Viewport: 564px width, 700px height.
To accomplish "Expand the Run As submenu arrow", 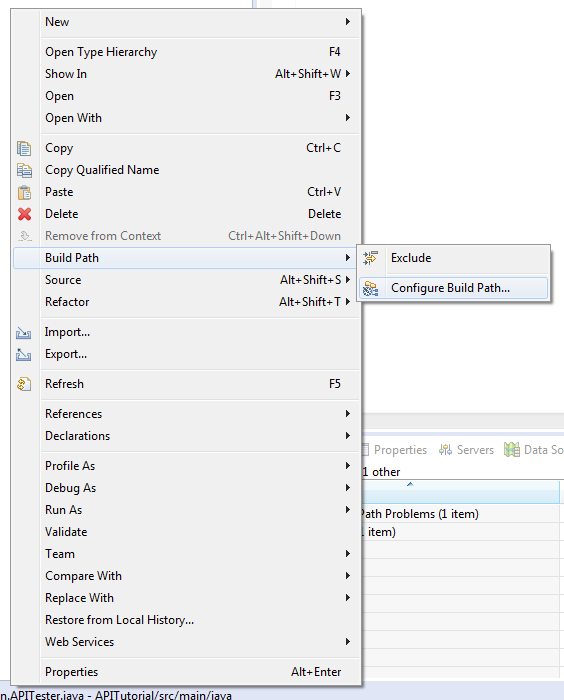I will click(347, 510).
